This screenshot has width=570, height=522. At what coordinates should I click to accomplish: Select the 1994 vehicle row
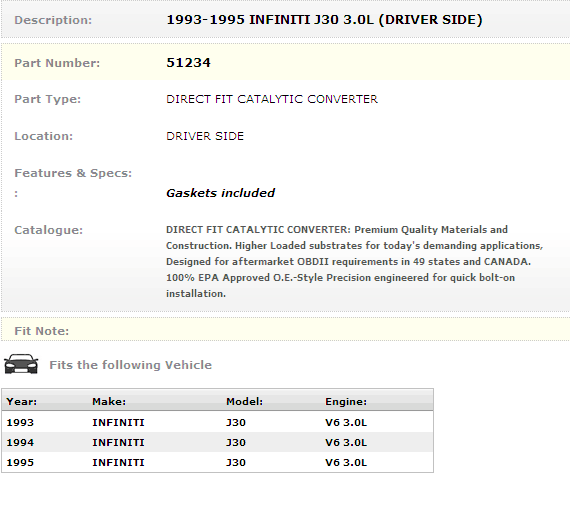[x=217, y=442]
